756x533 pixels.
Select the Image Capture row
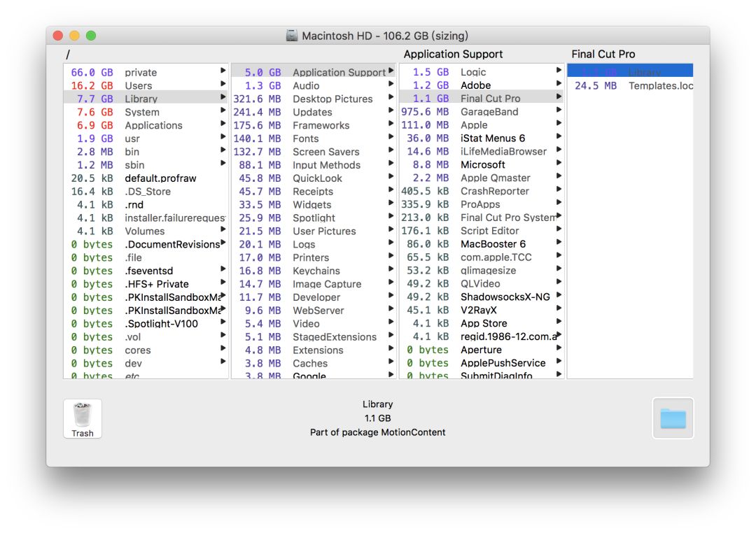click(314, 284)
